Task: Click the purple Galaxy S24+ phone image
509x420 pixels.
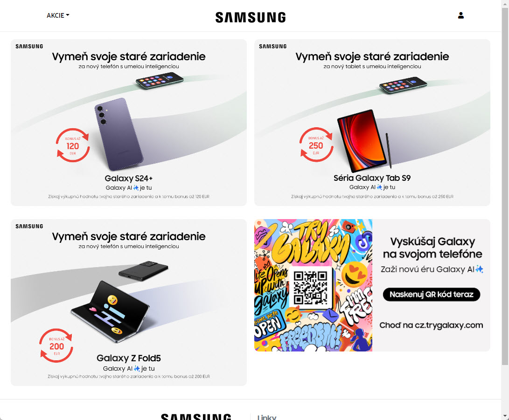Action: point(119,134)
